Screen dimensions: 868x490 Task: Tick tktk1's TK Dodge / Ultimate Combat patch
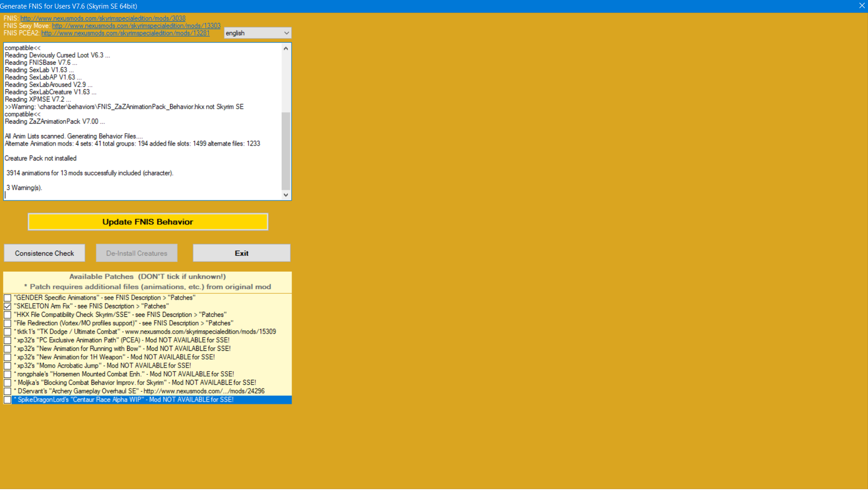pos(8,332)
